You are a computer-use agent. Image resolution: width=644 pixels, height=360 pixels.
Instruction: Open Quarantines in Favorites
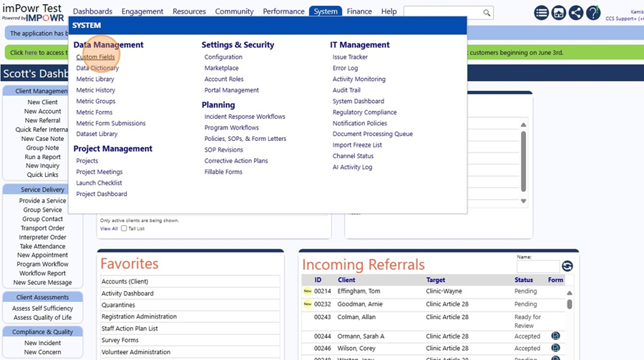[190, 305]
